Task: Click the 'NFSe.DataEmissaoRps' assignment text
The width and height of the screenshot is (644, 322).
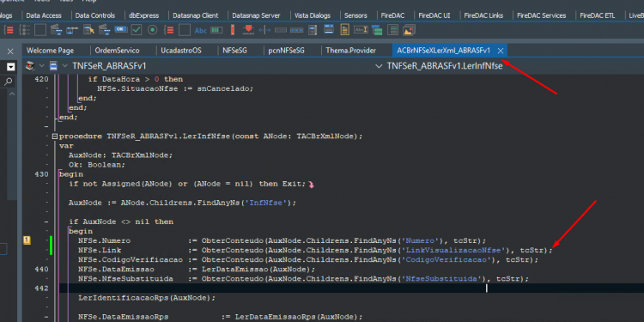Action: tap(123, 317)
